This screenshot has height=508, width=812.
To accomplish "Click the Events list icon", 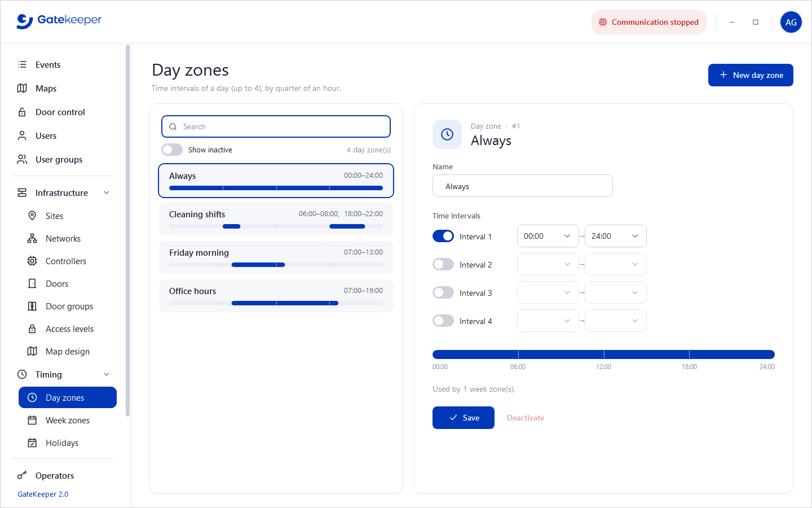I will point(22,64).
